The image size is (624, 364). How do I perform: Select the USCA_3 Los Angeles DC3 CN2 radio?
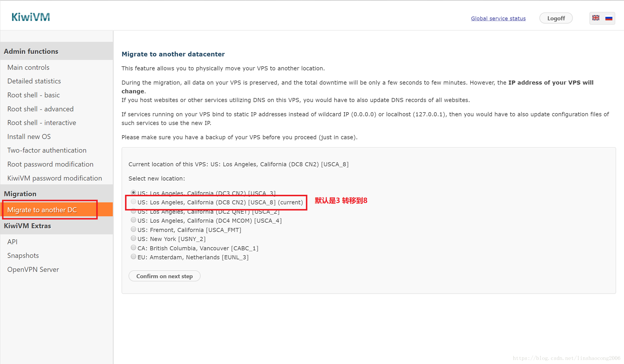133,192
